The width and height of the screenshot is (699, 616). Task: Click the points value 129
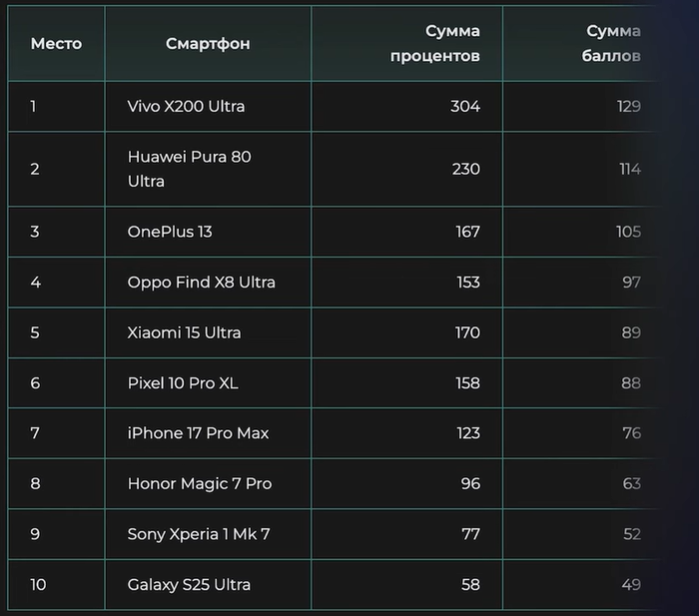click(x=628, y=106)
